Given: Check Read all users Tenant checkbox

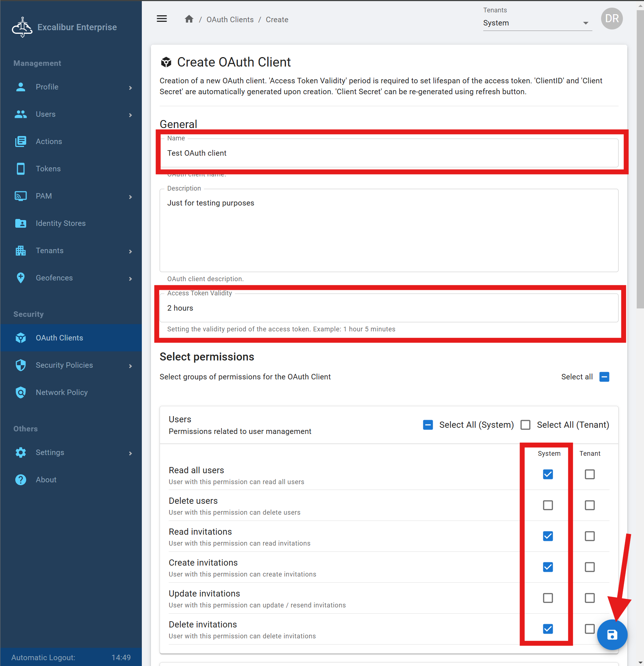Looking at the screenshot, I should pyautogui.click(x=589, y=474).
